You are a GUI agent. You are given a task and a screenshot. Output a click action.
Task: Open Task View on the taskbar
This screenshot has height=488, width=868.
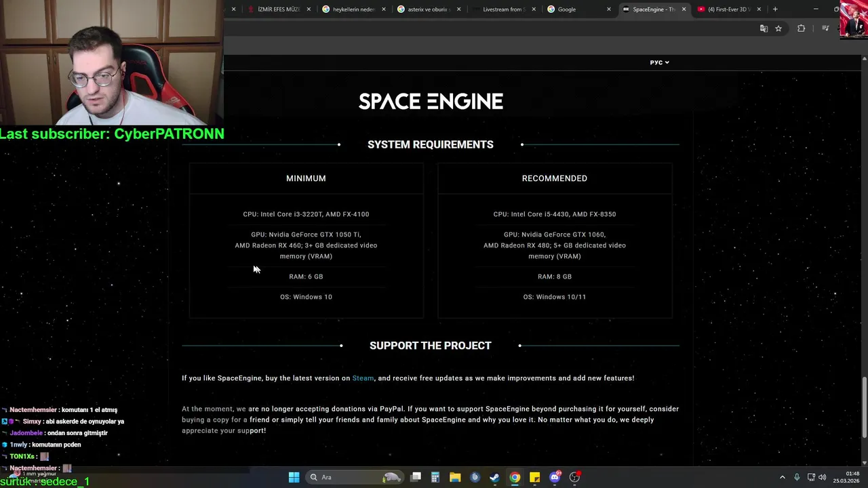416,477
